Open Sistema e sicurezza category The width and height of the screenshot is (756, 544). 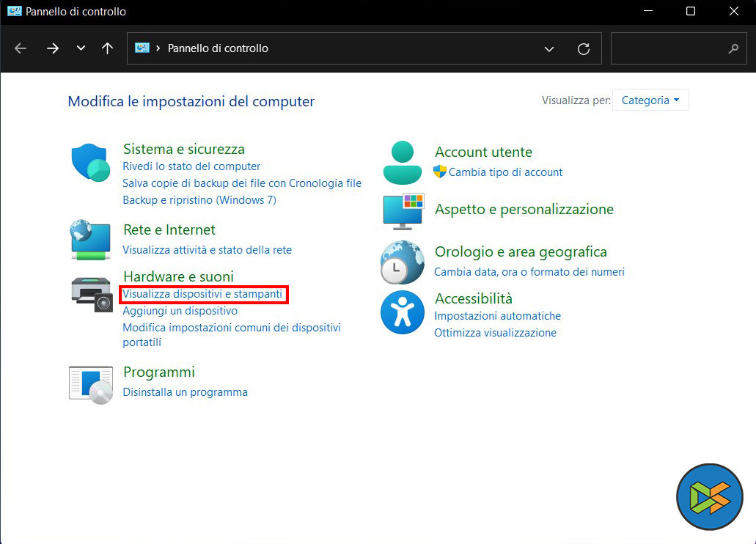pos(184,149)
